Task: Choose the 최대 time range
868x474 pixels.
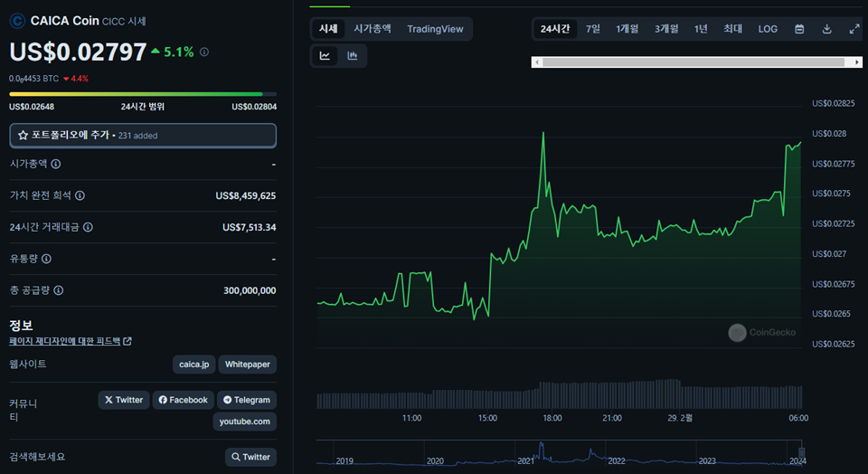Action: (x=732, y=29)
